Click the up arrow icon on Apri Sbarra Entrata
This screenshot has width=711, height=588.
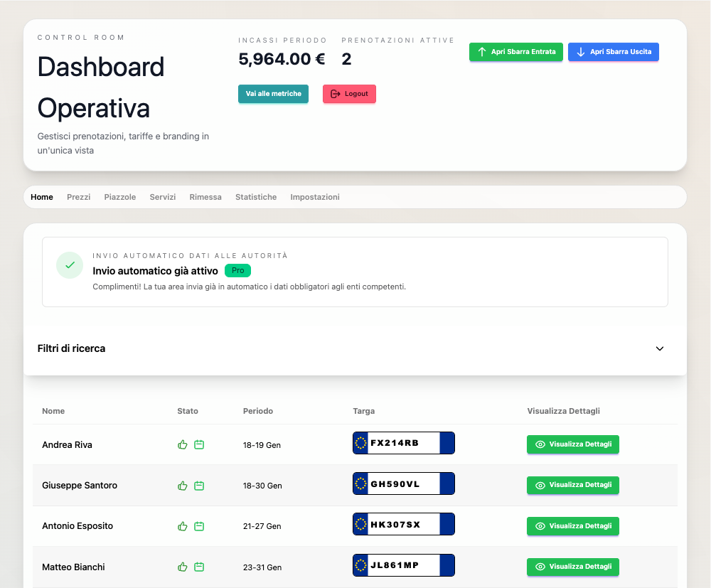[x=481, y=51]
